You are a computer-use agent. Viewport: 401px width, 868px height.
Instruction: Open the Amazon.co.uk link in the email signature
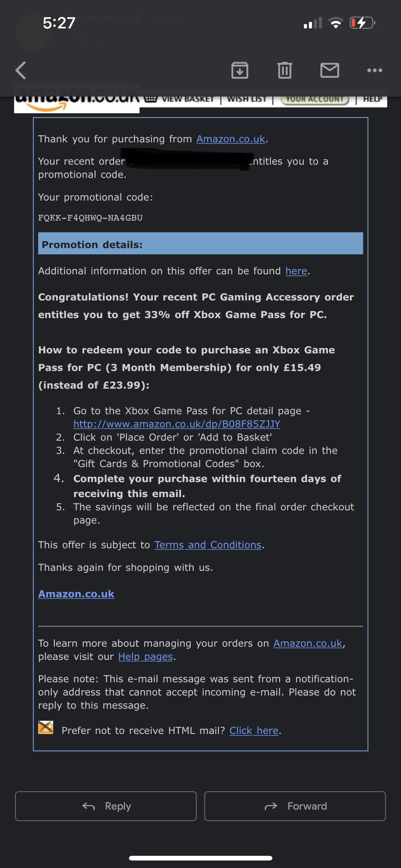[77, 594]
